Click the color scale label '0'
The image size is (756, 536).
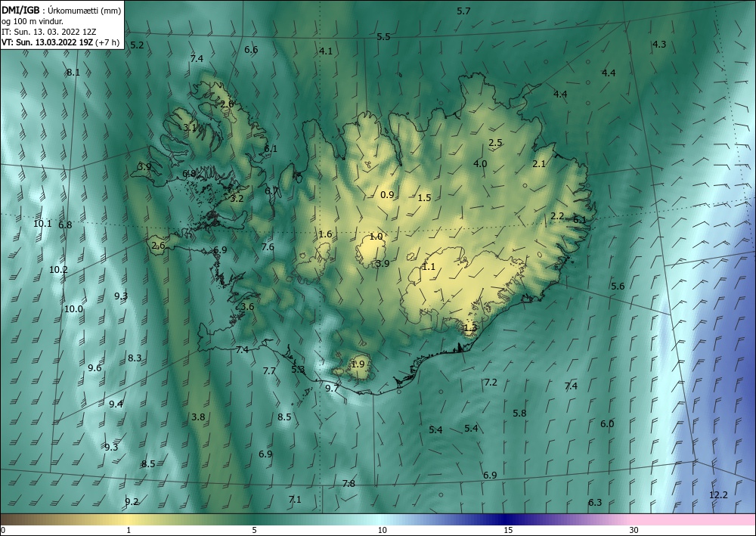point(3,531)
